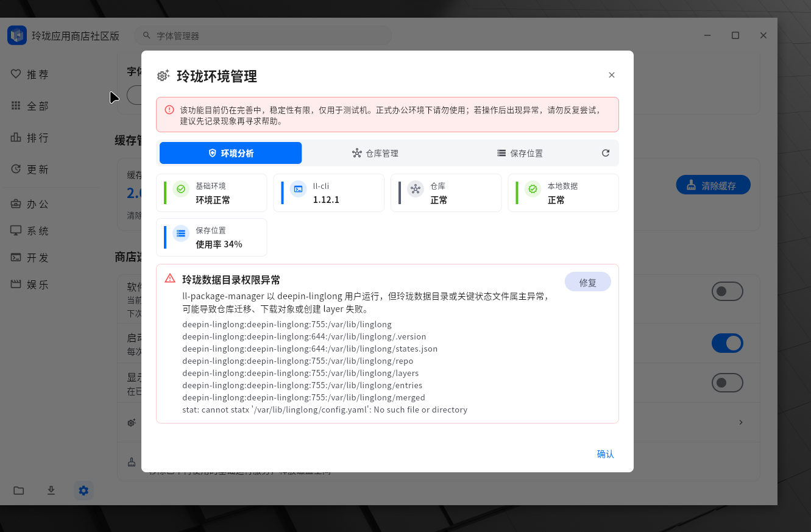Turn off the enabled switch in store settings
This screenshot has height=532, width=811.
pyautogui.click(x=728, y=343)
